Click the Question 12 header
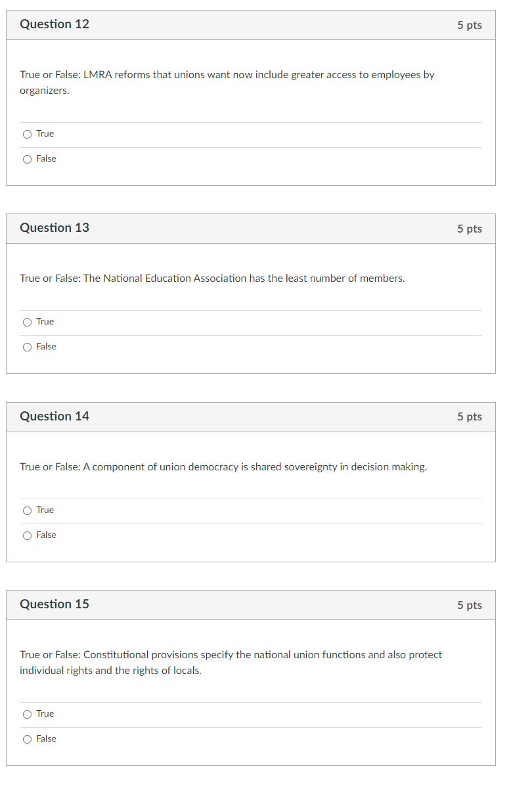 click(55, 24)
